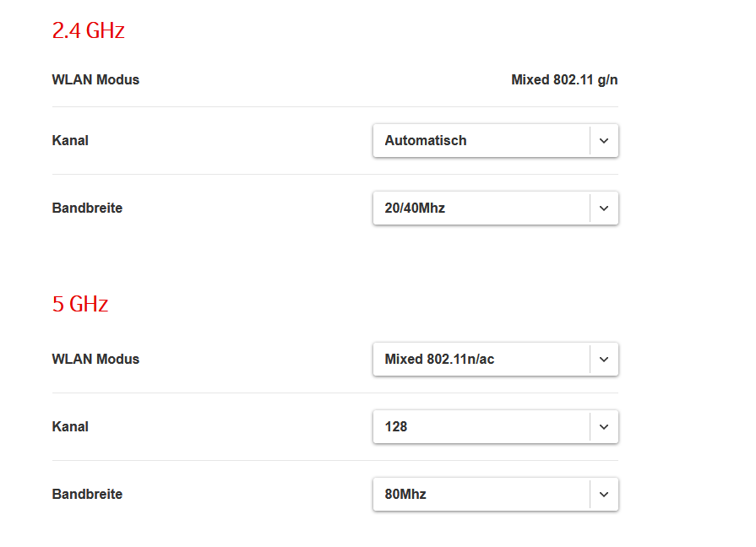Open the 80Mhz Bandbreite combo box
Viewport: 756px width, 547px height.
coord(481,495)
